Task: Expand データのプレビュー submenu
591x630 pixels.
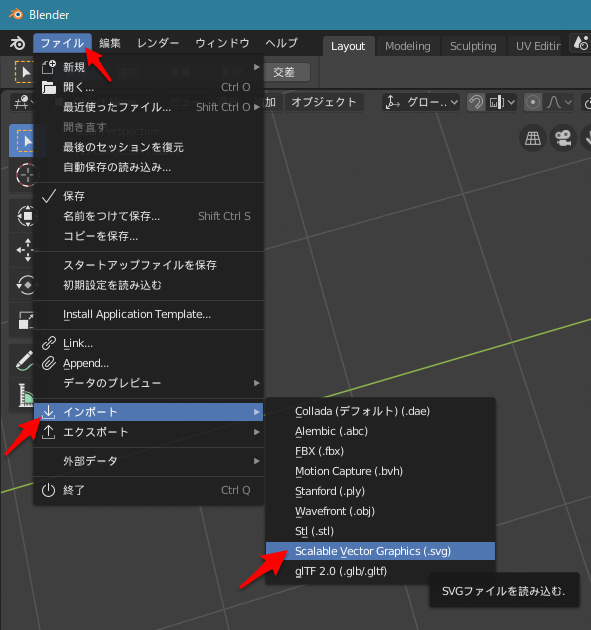Action: tap(149, 383)
